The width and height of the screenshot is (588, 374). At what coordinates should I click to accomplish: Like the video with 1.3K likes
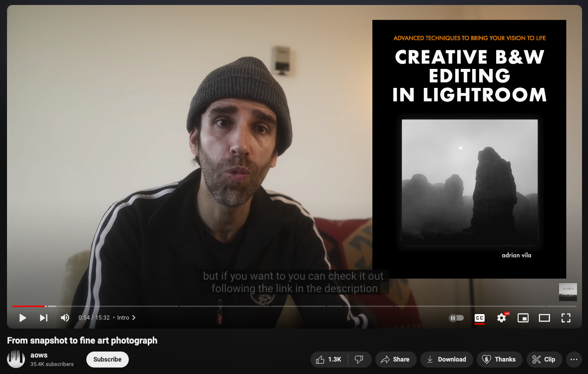(329, 360)
